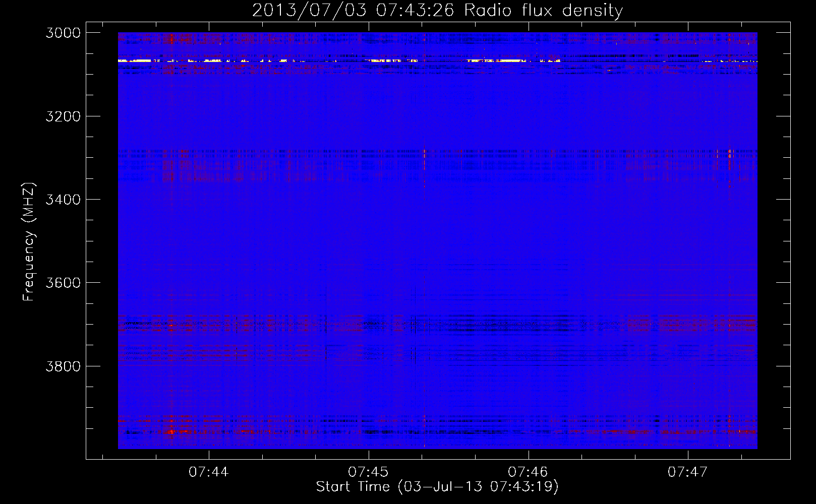This screenshot has width=816, height=504.
Task: Click the 07:45 time tick label
Action: pyautogui.click(x=368, y=472)
